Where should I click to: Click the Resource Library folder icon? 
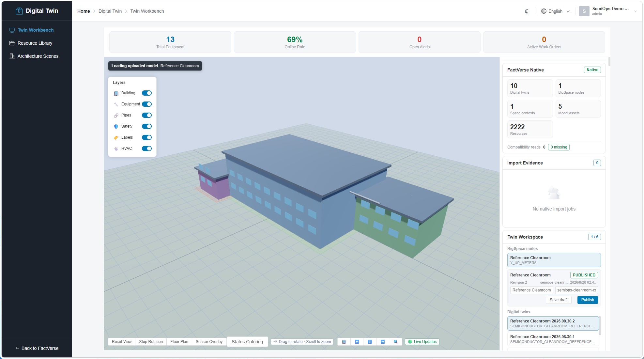(12, 43)
